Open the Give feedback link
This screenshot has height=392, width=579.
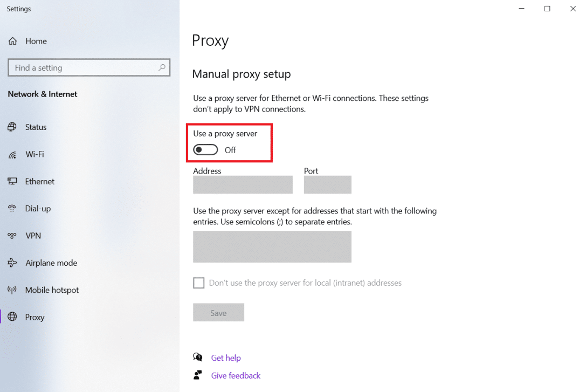(x=236, y=375)
